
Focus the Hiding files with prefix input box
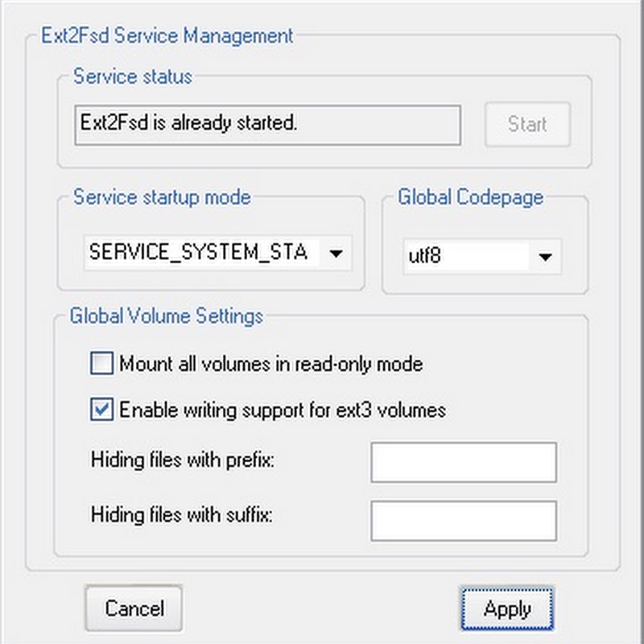pyautogui.click(x=464, y=462)
